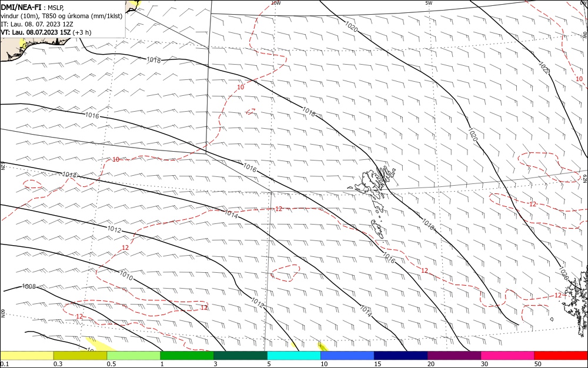Click the '15' legend scale value
Image resolution: width=588 pixels, height=368 pixels.
[x=377, y=364]
